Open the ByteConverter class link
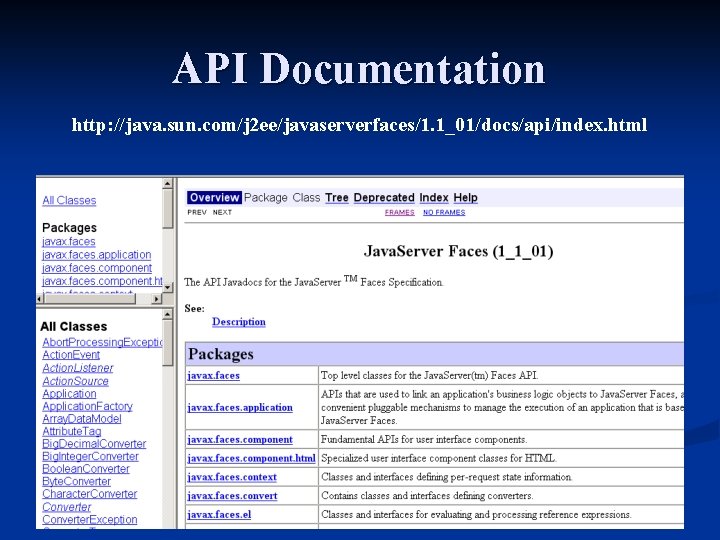The width and height of the screenshot is (720, 540). [77, 482]
